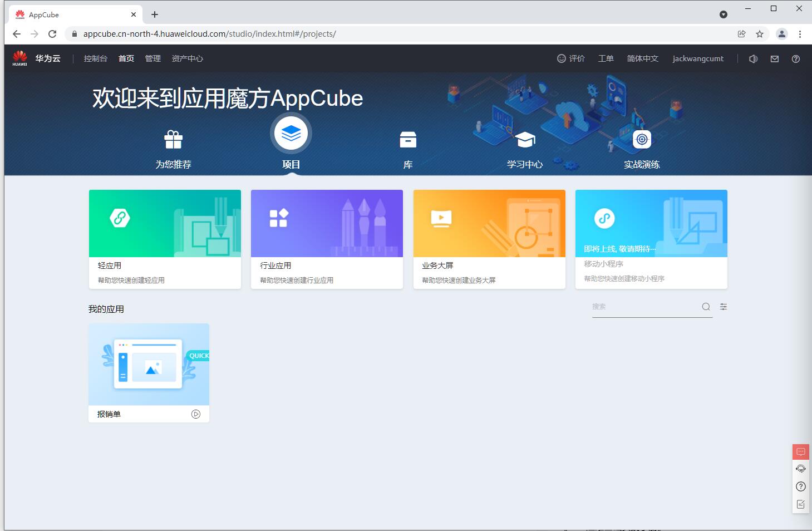812x531 pixels.
Task: Click the 我的应用 heading text
Action: 106,309
